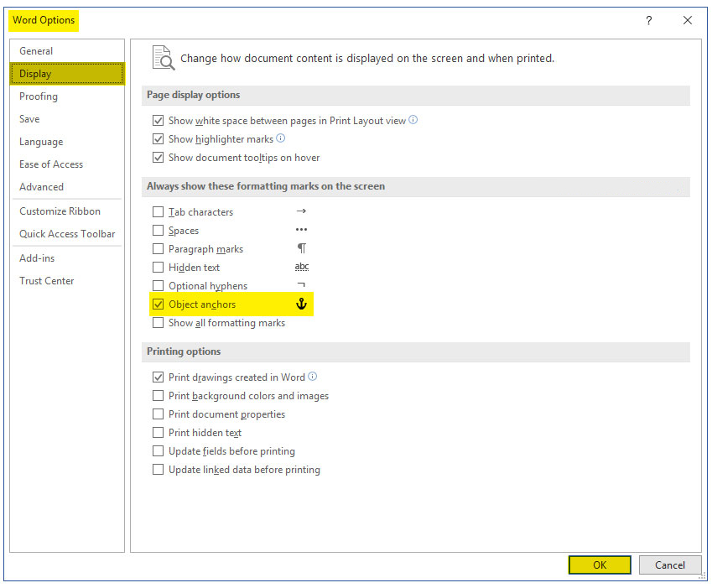Enable Update linked data before printing
The image size is (712, 588).
pyautogui.click(x=158, y=470)
